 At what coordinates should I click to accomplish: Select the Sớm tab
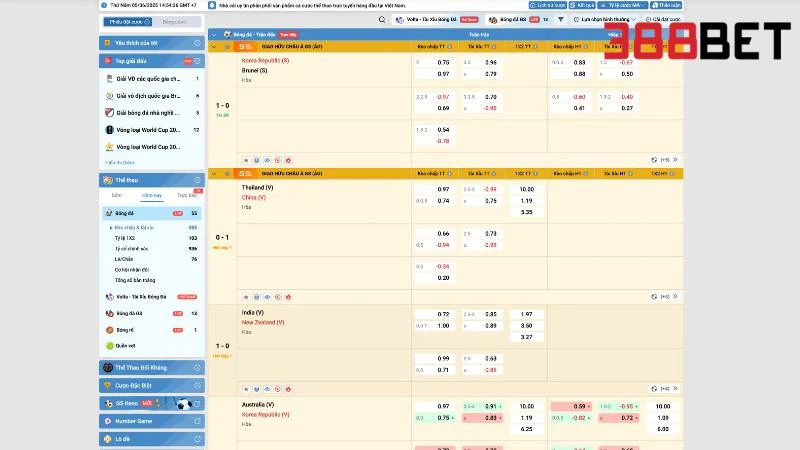(117, 195)
